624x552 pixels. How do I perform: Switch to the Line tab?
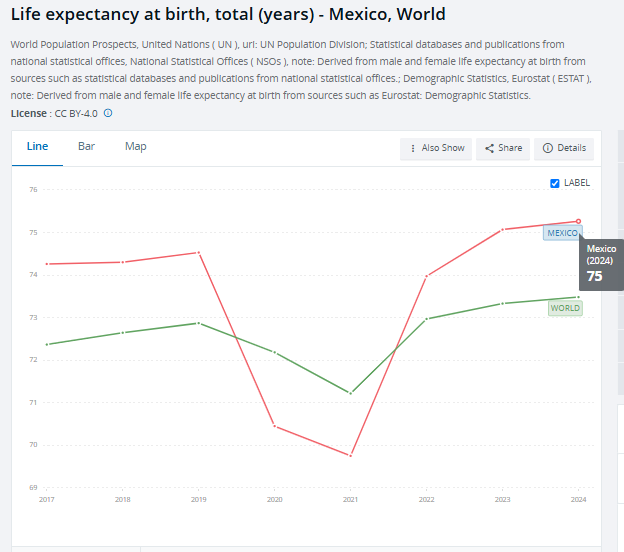click(37, 146)
